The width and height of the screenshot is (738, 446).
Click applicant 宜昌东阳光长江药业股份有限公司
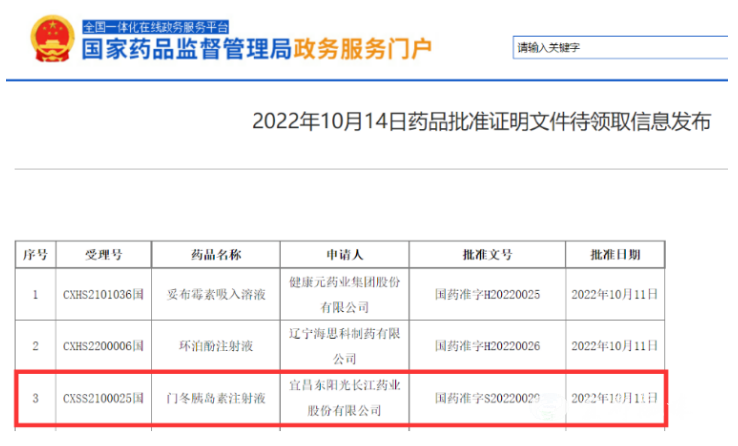click(x=344, y=399)
